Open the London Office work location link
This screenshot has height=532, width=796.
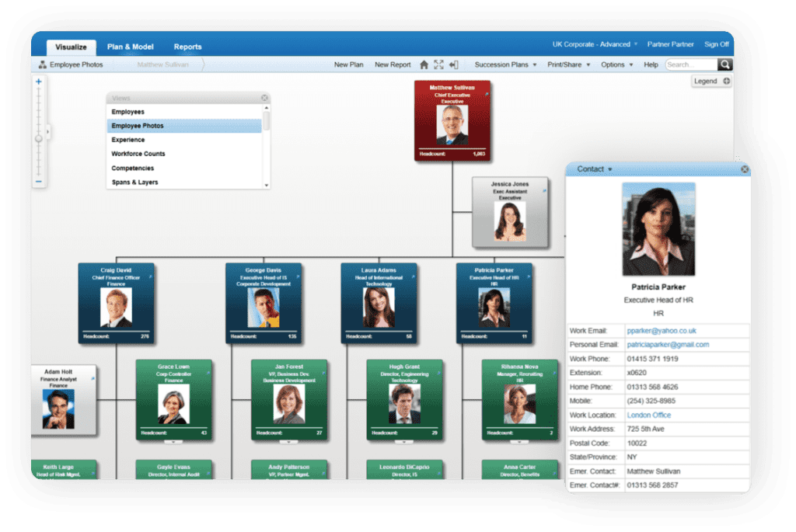(649, 415)
